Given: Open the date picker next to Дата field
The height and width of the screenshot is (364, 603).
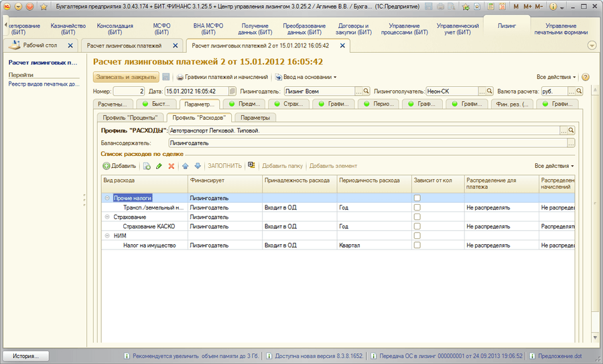Looking at the screenshot, I should click(x=232, y=92).
